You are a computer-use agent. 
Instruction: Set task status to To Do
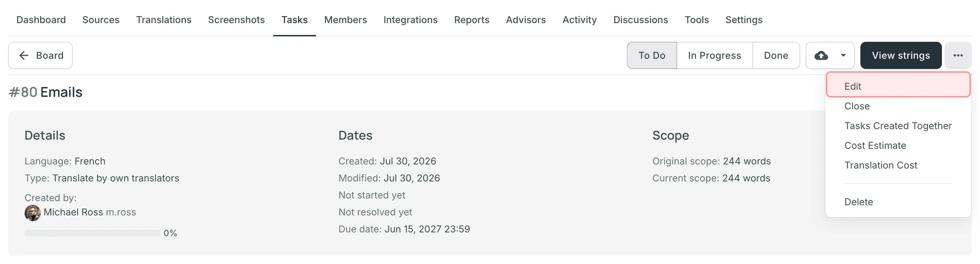pos(652,55)
